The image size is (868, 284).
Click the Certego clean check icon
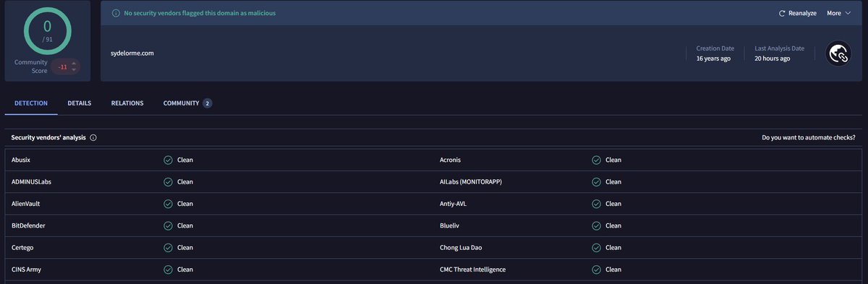[x=168, y=247]
